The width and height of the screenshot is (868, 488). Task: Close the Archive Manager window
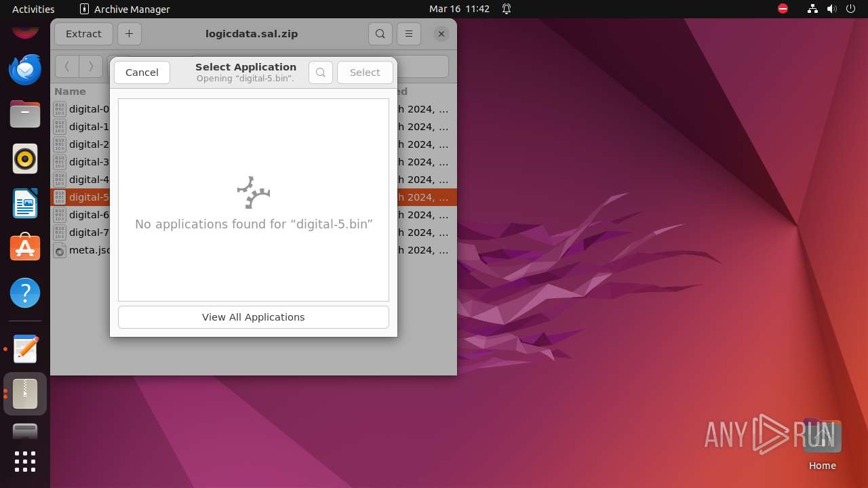[x=441, y=34]
